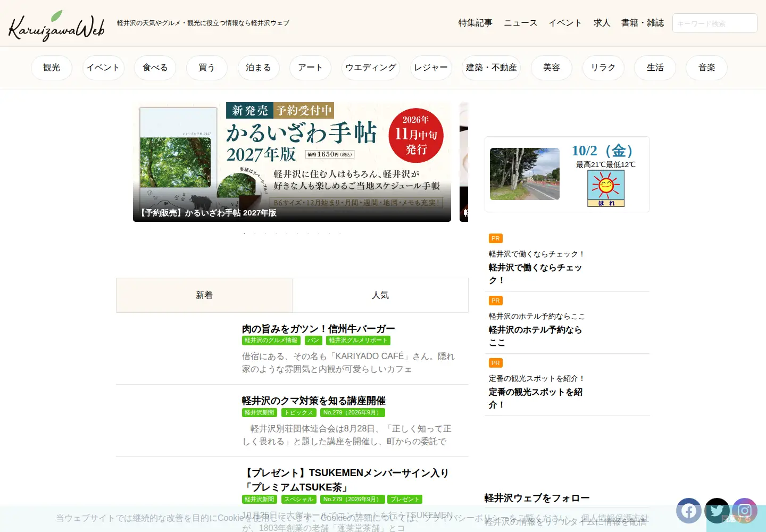Screen dimensions: 766x532
Task: Click the トピックス tag
Action: tap(299, 412)
